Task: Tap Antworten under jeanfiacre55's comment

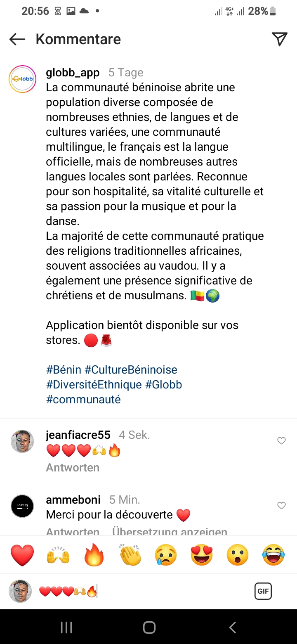Action: click(x=73, y=468)
